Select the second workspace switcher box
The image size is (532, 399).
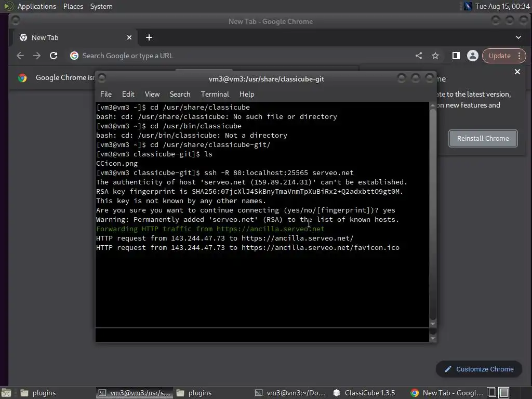coord(504,393)
